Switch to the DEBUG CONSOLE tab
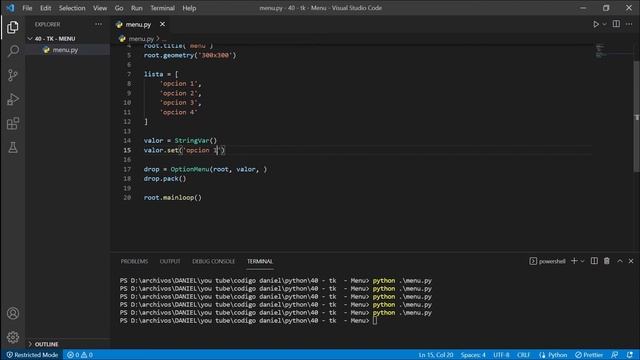This screenshot has width=640, height=360. coord(213,261)
